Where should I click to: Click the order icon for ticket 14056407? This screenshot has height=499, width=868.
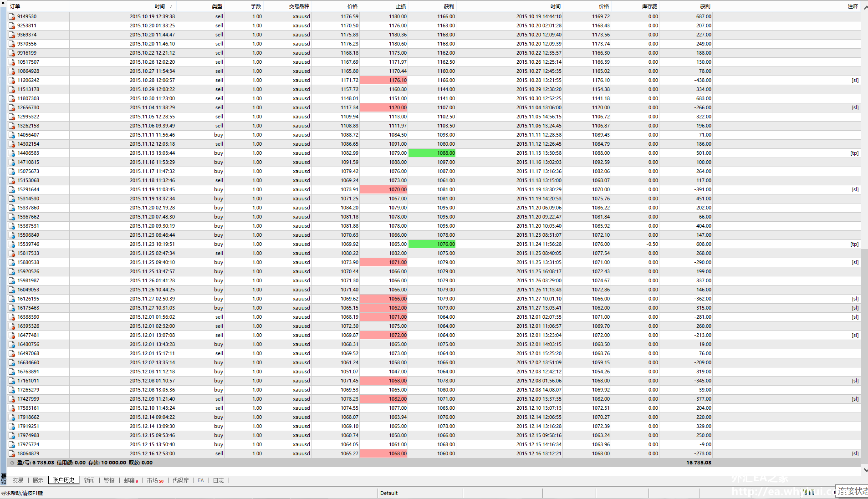(x=12, y=135)
